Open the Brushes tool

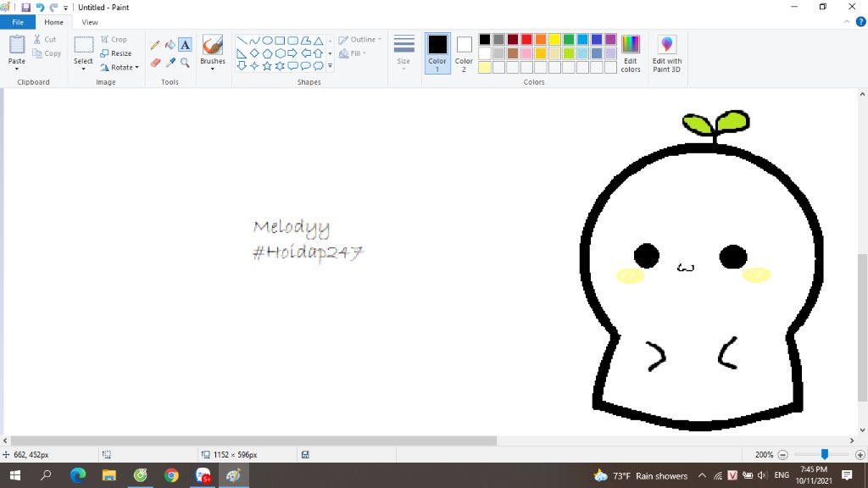(x=213, y=53)
